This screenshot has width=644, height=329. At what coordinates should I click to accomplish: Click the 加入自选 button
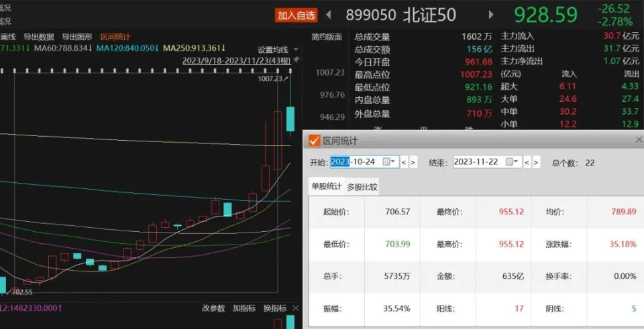pyautogui.click(x=296, y=15)
